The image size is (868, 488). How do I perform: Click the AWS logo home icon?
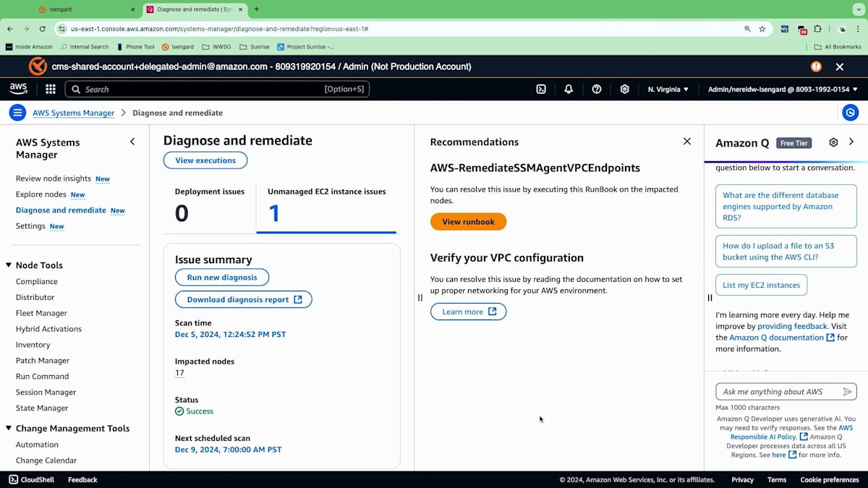[x=18, y=89]
